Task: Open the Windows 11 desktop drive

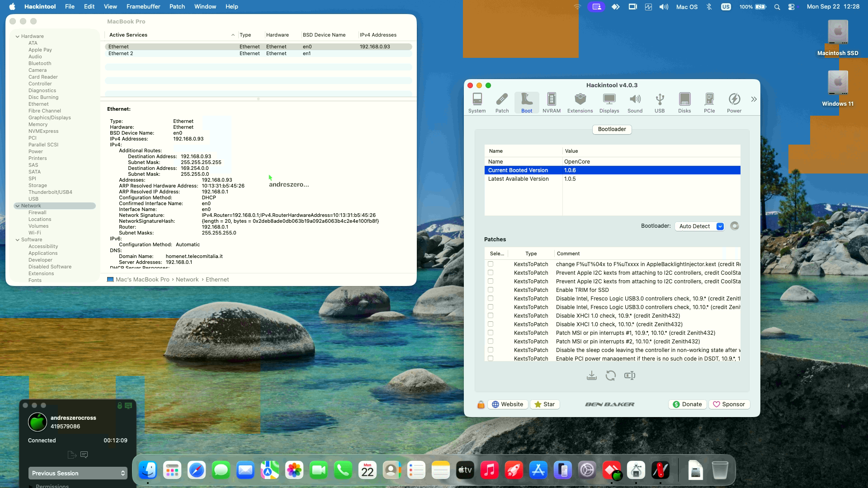Action: pyautogui.click(x=838, y=89)
